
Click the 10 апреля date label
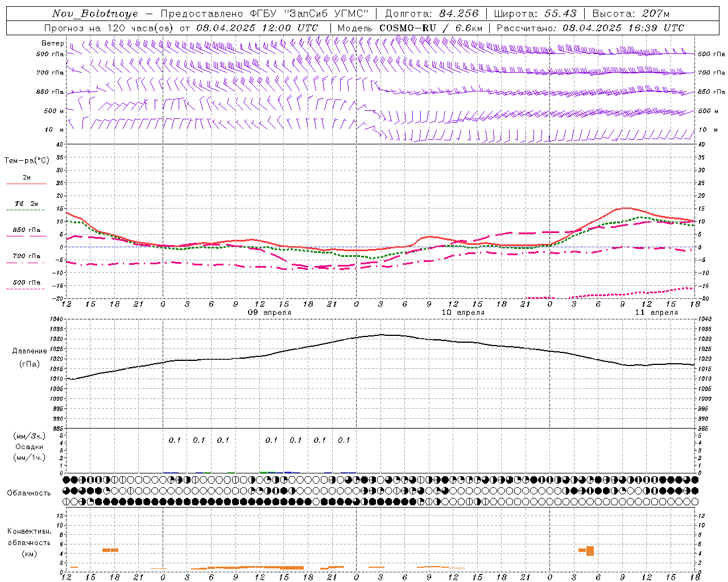click(x=463, y=313)
